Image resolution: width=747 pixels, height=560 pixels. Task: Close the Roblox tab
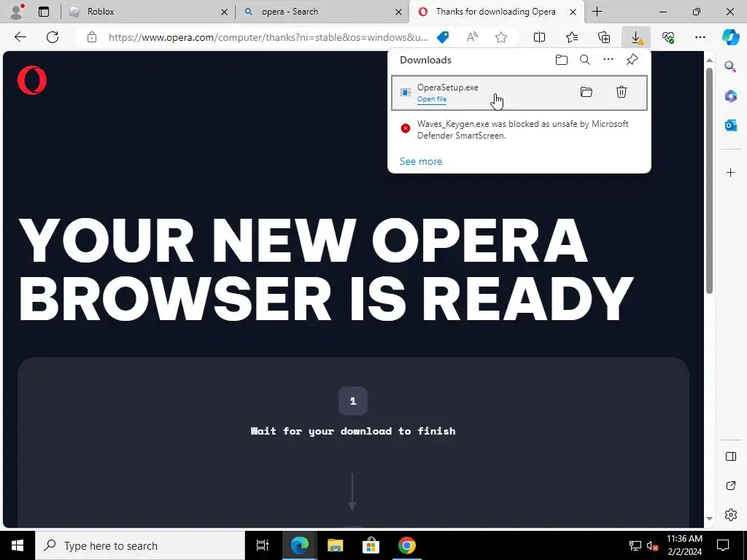pyautogui.click(x=224, y=12)
